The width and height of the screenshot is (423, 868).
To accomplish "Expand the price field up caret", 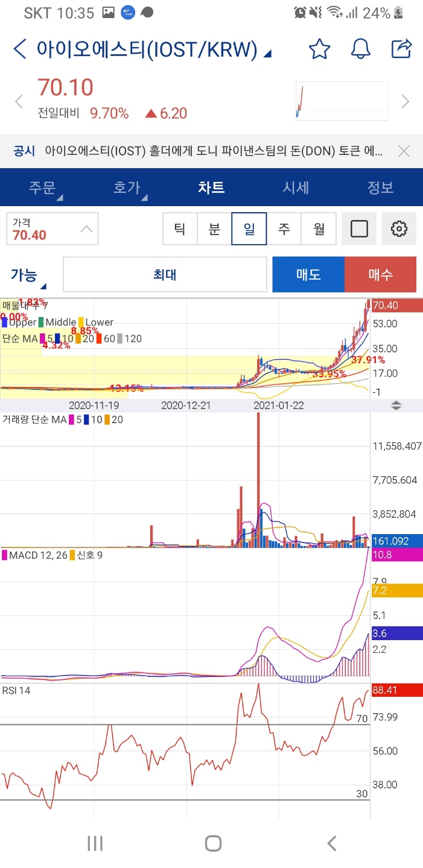I will pos(86,229).
